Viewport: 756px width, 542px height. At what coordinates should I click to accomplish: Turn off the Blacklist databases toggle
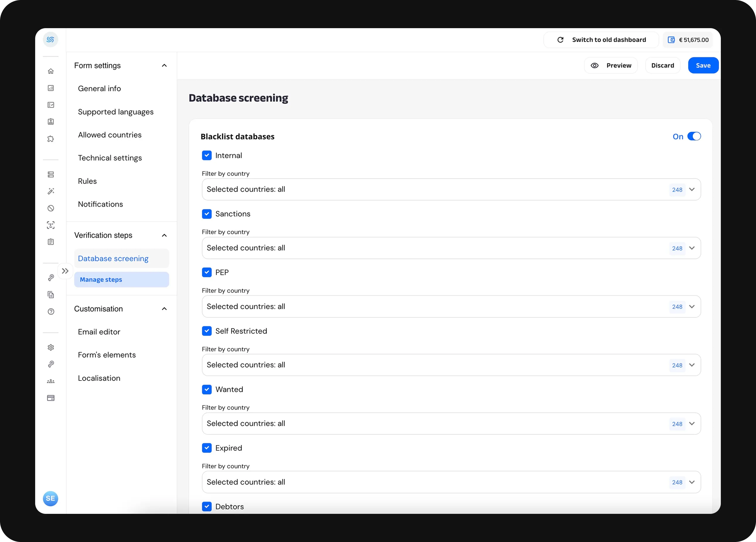pos(694,136)
